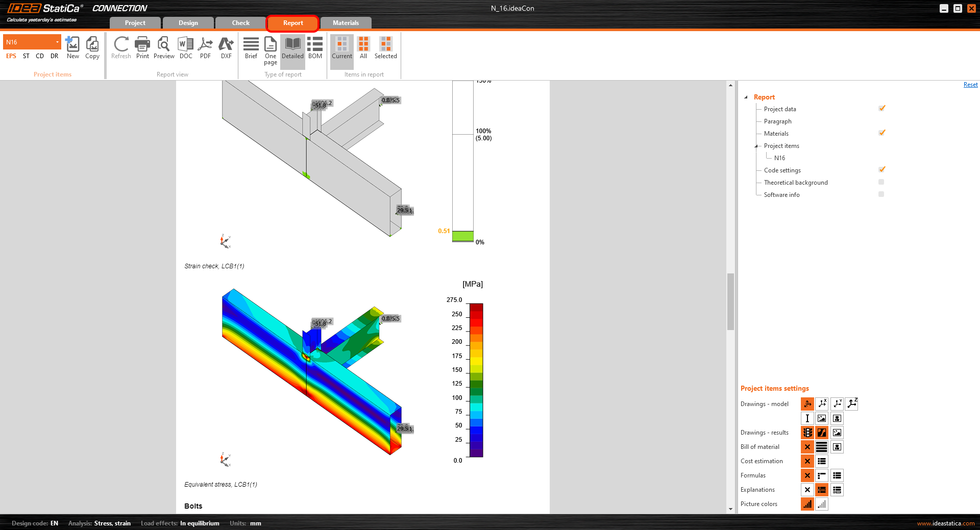Enable grayscale Picture colors setting
Image resolution: width=980 pixels, height=530 pixels.
pos(822,504)
